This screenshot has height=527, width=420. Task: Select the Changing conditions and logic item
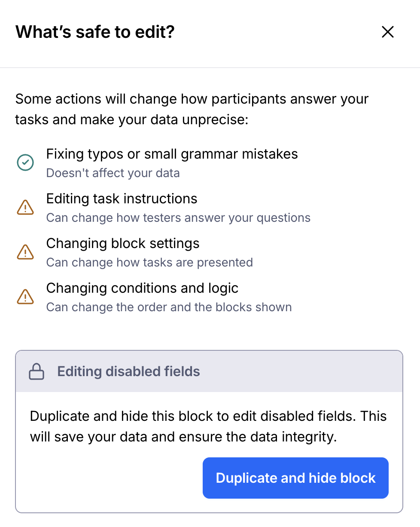point(142,288)
